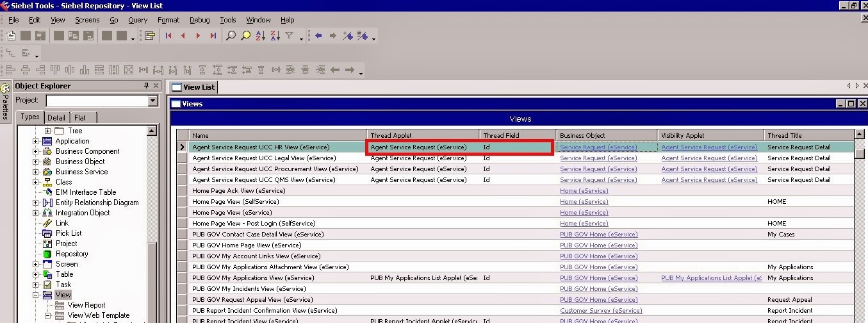This screenshot has width=868, height=323.
Task: Expand the Integration Object node
Action: click(x=36, y=213)
